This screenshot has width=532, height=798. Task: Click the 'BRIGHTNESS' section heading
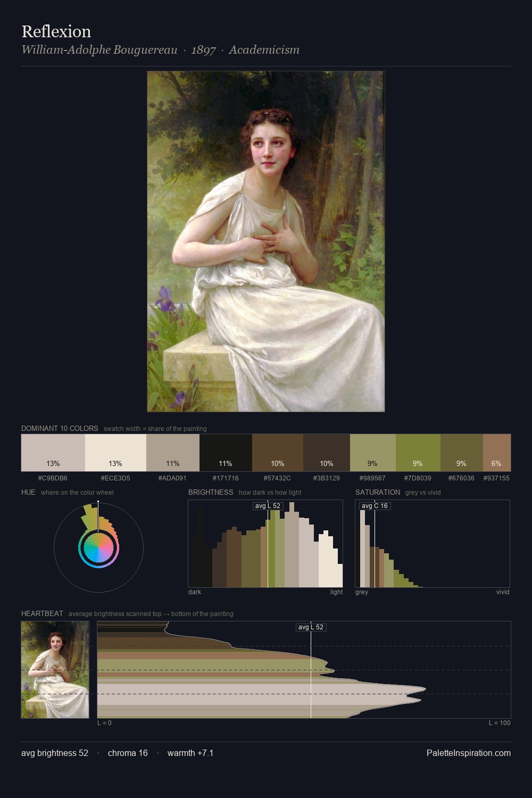tap(211, 492)
